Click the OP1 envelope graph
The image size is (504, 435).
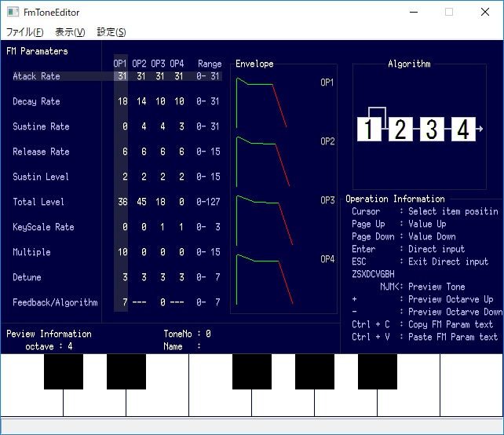point(261,103)
